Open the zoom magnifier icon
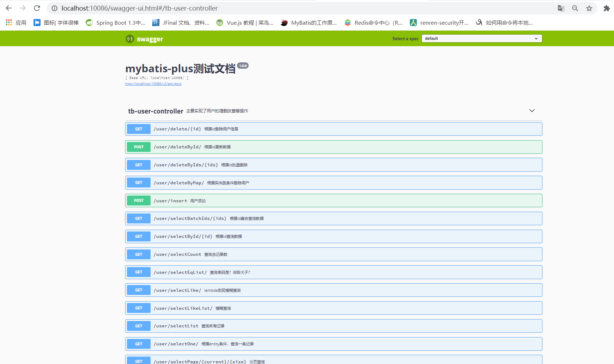The width and height of the screenshot is (614, 364). click(x=575, y=8)
